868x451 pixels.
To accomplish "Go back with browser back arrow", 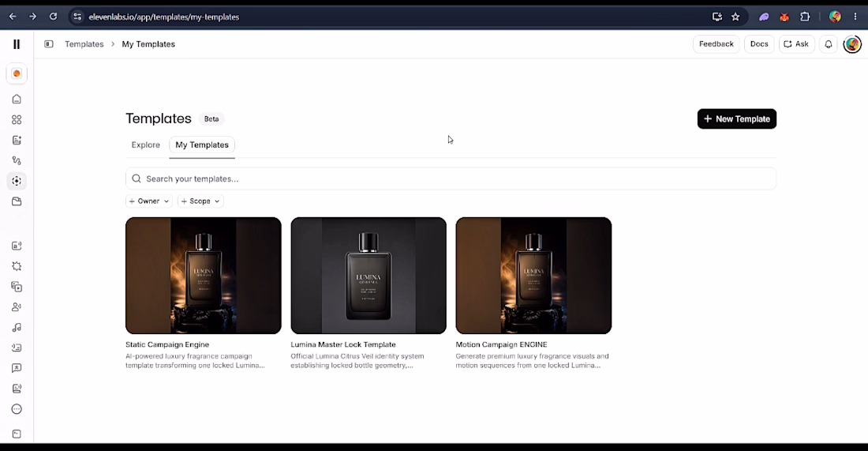I will [13, 17].
